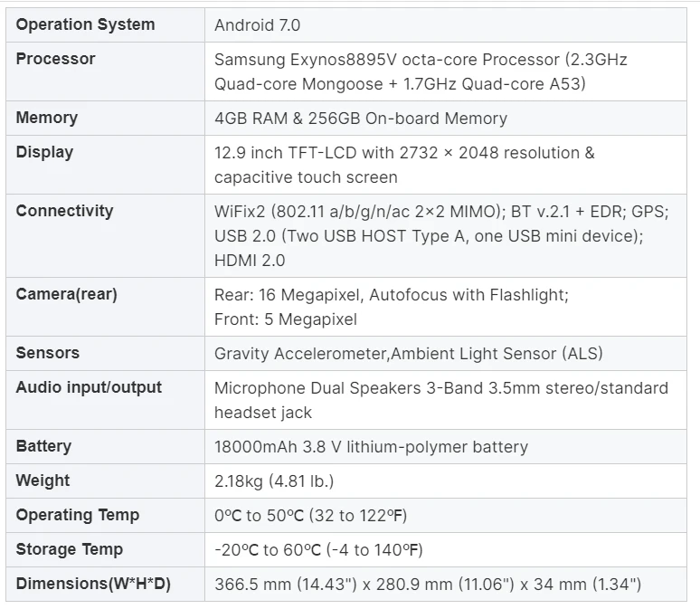Click the Android 7.0 value

click(x=257, y=25)
